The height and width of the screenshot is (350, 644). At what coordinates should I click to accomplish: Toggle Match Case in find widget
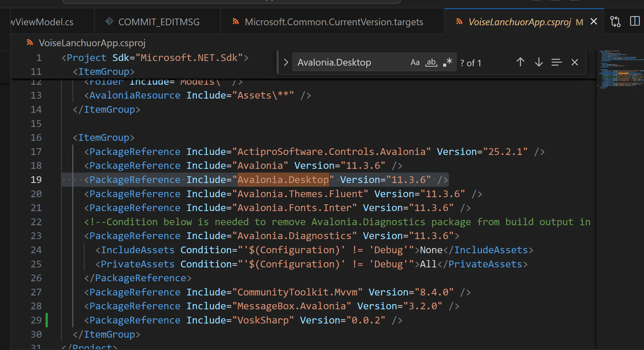click(415, 63)
